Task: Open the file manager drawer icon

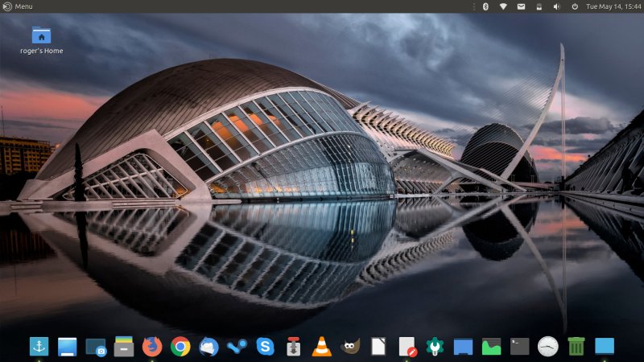Action: [x=124, y=347]
